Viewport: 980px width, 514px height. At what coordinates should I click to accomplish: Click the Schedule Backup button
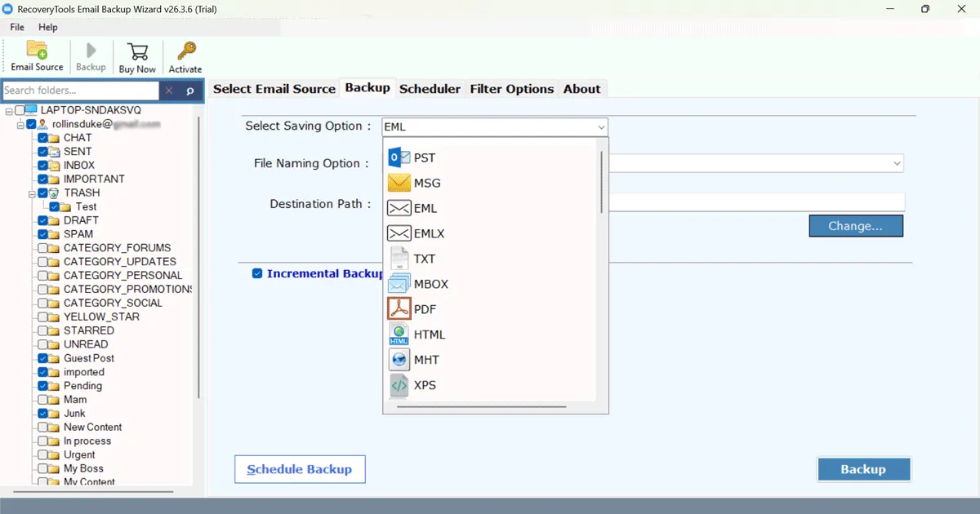pos(300,469)
